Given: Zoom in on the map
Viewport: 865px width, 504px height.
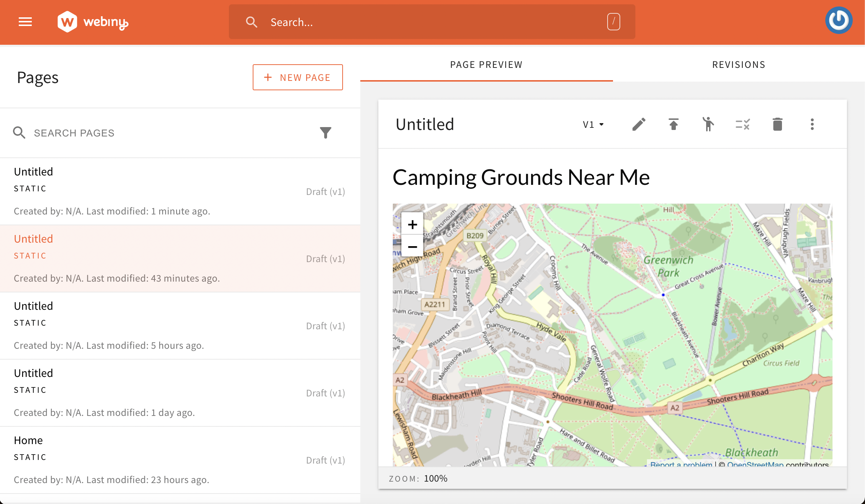Looking at the screenshot, I should [x=412, y=225].
